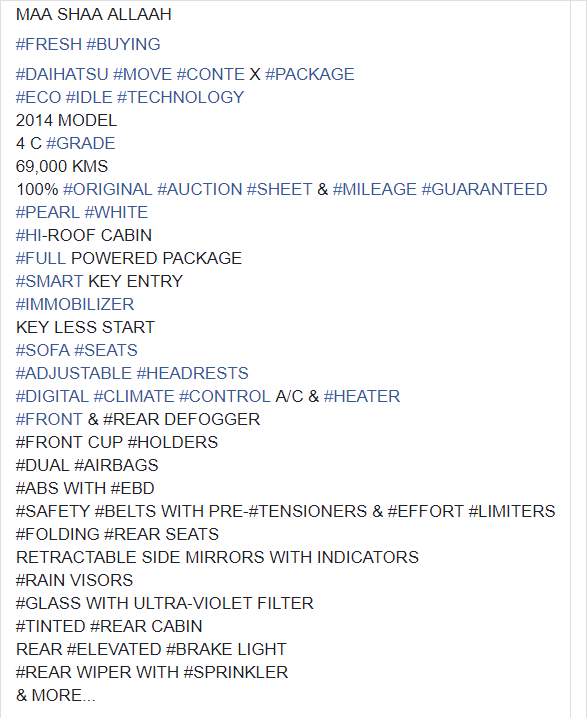Select the #HEATER hashtag link
Image resolution: width=587 pixels, height=718 pixels.
point(362,396)
